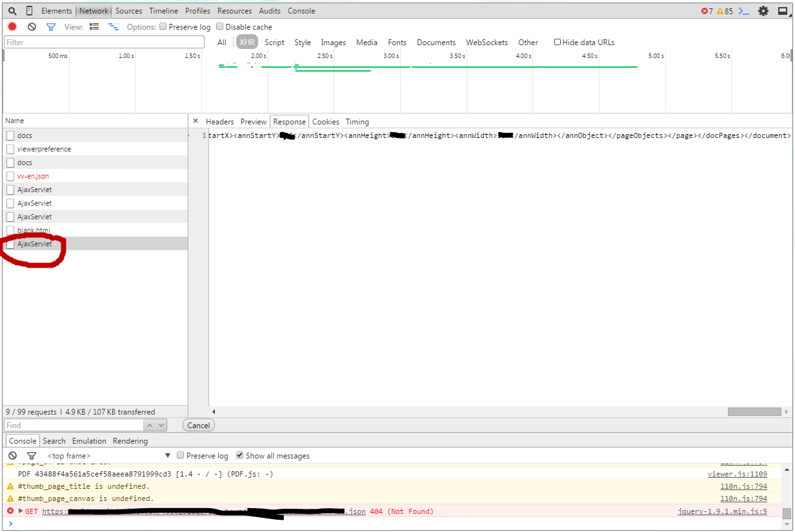Click the red record network log button
The width and height of the screenshot is (795, 532).
(x=12, y=26)
